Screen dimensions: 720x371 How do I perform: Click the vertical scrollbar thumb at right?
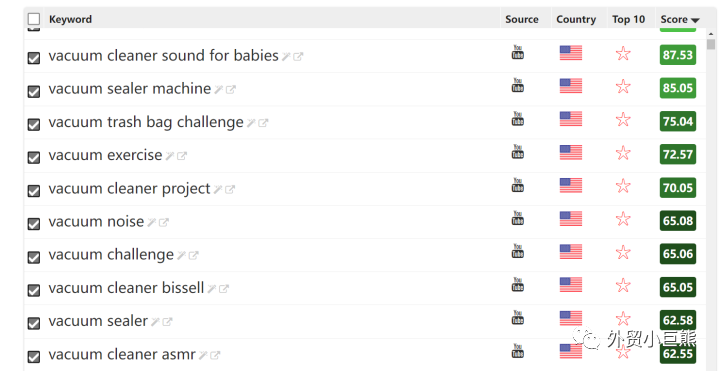click(711, 44)
